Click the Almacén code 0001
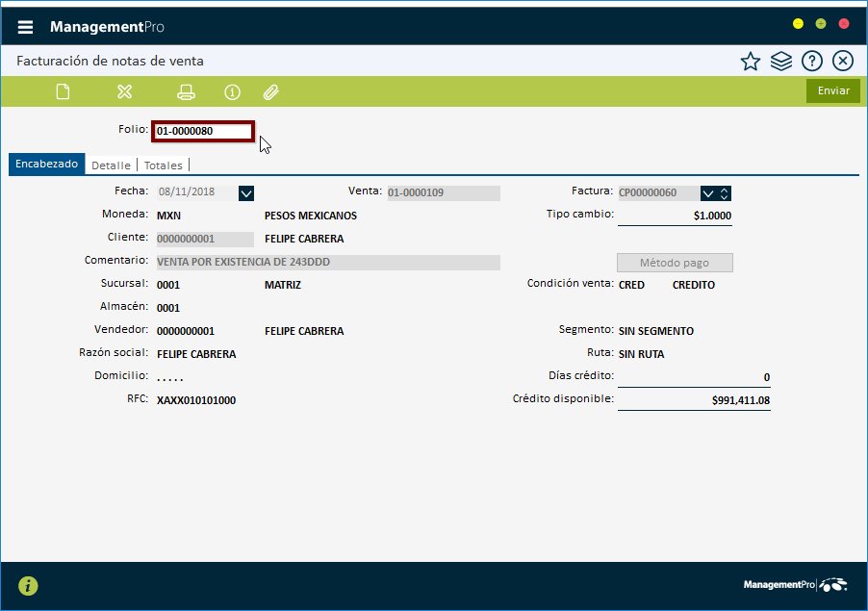The image size is (868, 611). click(168, 308)
